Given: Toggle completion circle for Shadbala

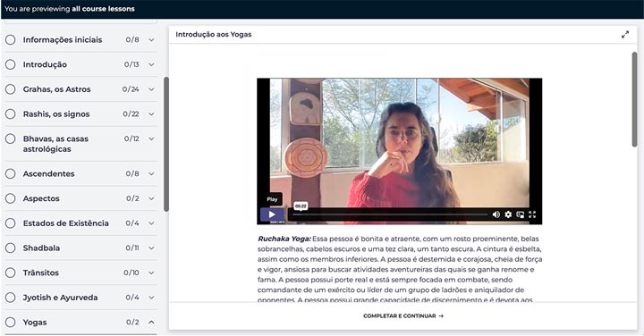Looking at the screenshot, I should pyautogui.click(x=11, y=248).
